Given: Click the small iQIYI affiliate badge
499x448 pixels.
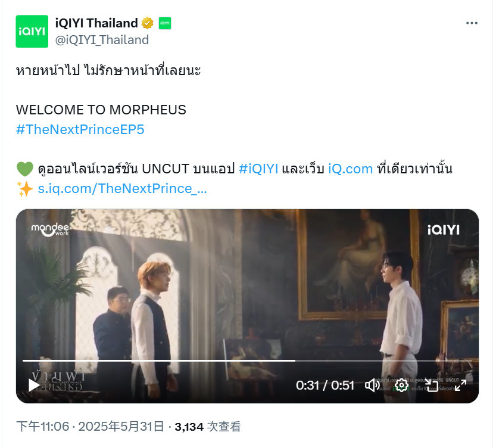Looking at the screenshot, I should 164,23.
